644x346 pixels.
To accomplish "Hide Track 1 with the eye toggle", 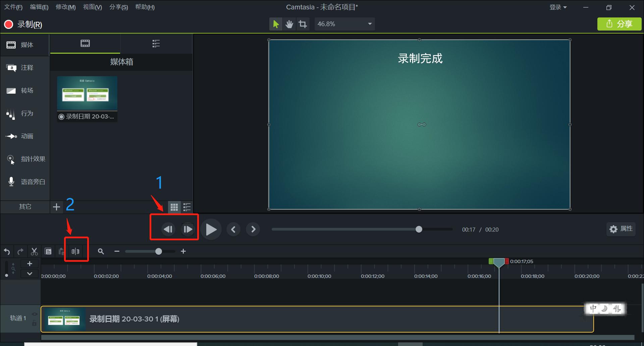I will coord(34,314).
